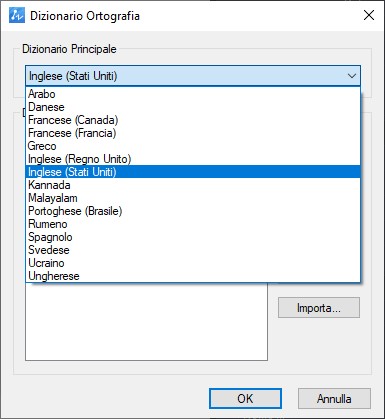Image resolution: width=385 pixels, height=419 pixels.
Task: Pick Kannada from the language list
Action: [193, 185]
